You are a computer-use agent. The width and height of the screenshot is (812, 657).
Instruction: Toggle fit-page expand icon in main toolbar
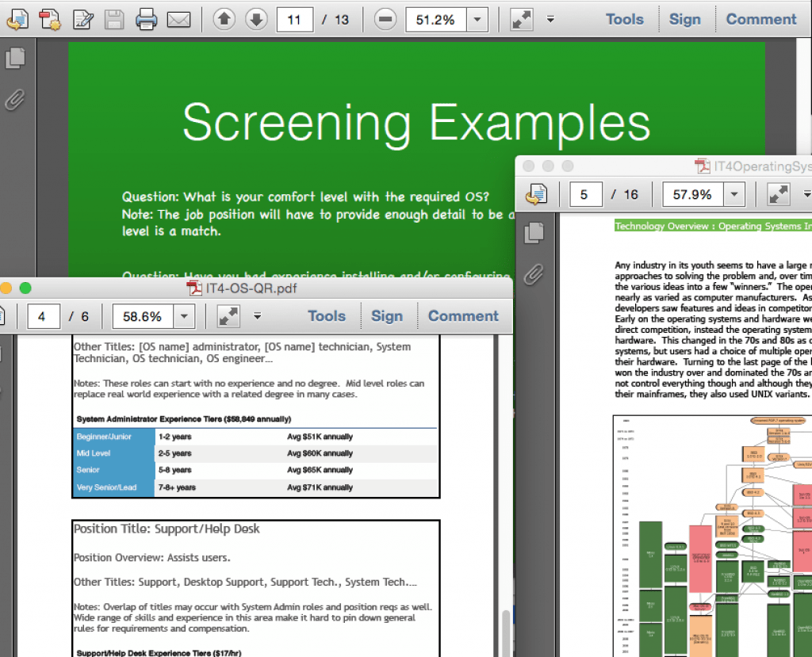tap(521, 20)
